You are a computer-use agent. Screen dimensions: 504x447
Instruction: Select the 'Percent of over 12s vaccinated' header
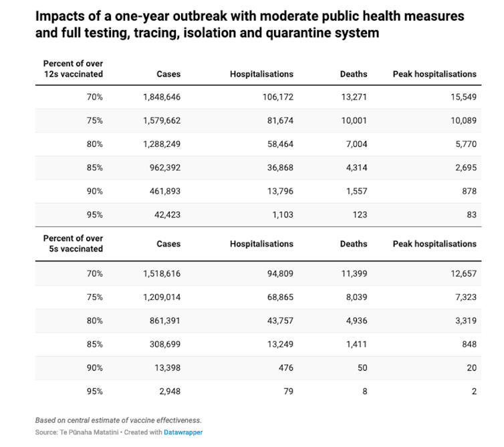pos(73,69)
